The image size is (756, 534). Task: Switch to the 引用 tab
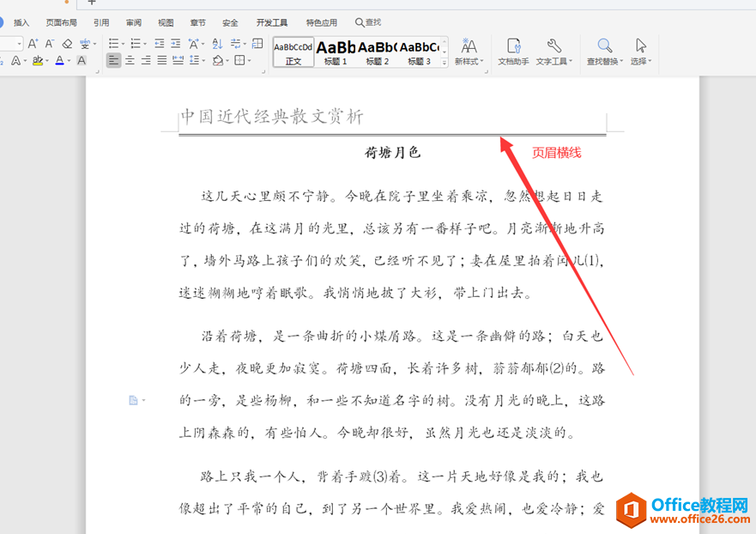pyautogui.click(x=101, y=22)
